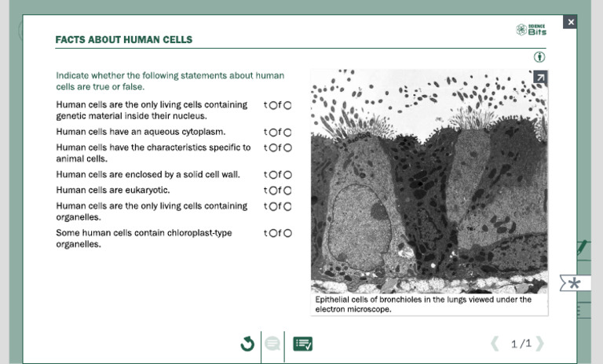Click the caption 'Epithelial cells of bronchioles'
The height and width of the screenshot is (364, 603).
(x=423, y=304)
